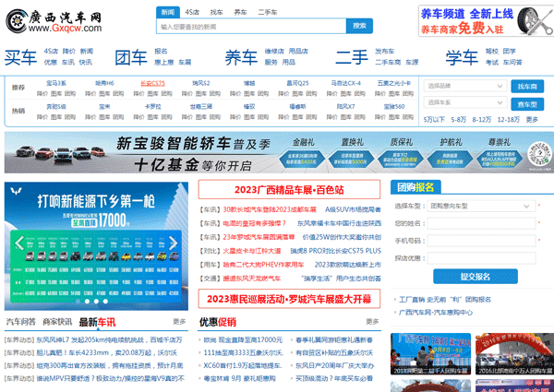Screen dimensions: 554x392
Task: Switch search to the 新闻 tab
Action: 168,12
